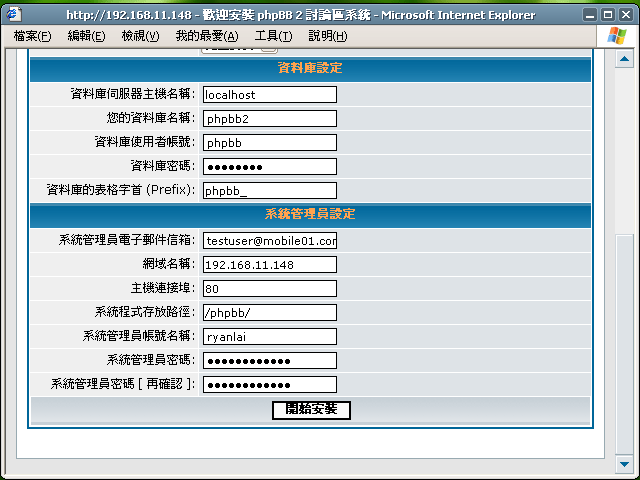Click the vertical scrollbar thumb
This screenshot has width=640, height=480.
point(624,344)
